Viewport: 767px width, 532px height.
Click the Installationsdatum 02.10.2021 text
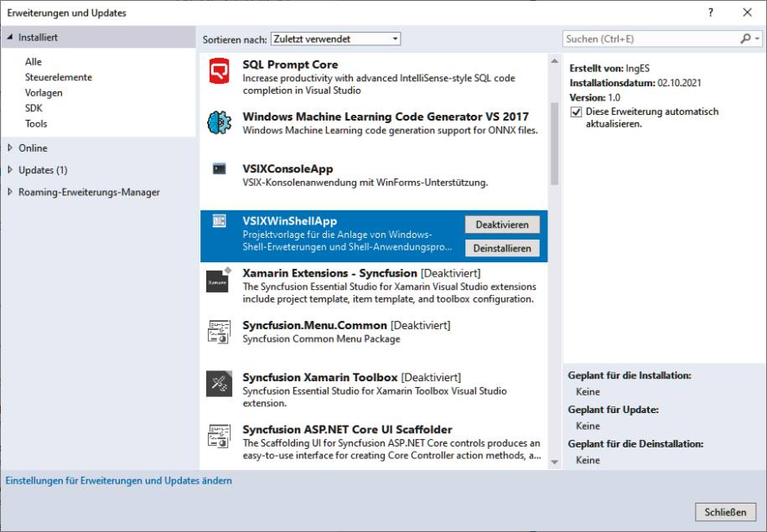pyautogui.click(x=635, y=83)
